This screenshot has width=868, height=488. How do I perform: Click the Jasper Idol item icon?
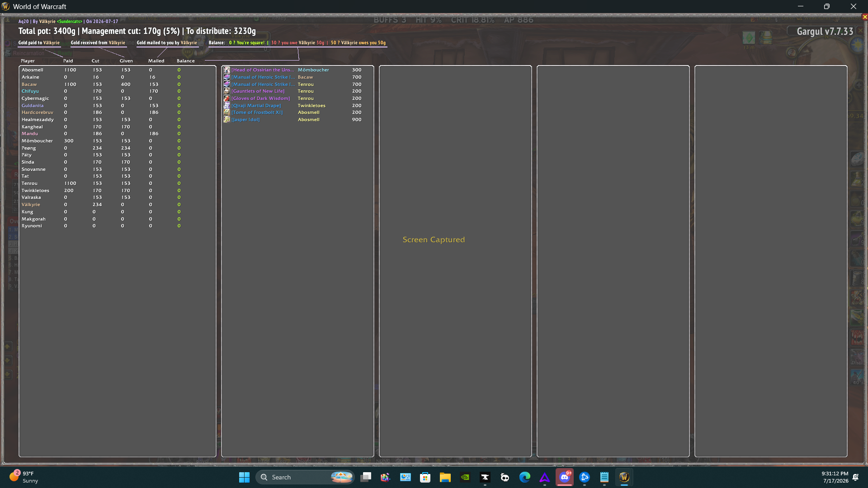click(x=226, y=120)
